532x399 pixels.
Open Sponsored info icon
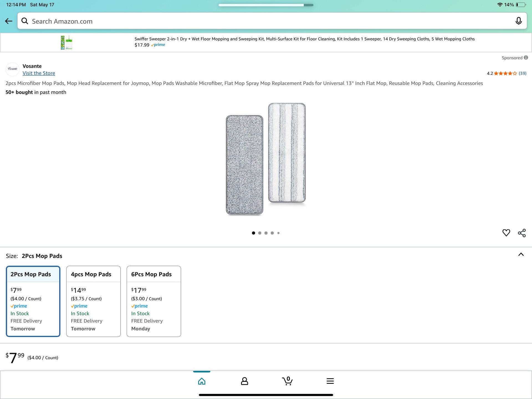click(x=526, y=58)
